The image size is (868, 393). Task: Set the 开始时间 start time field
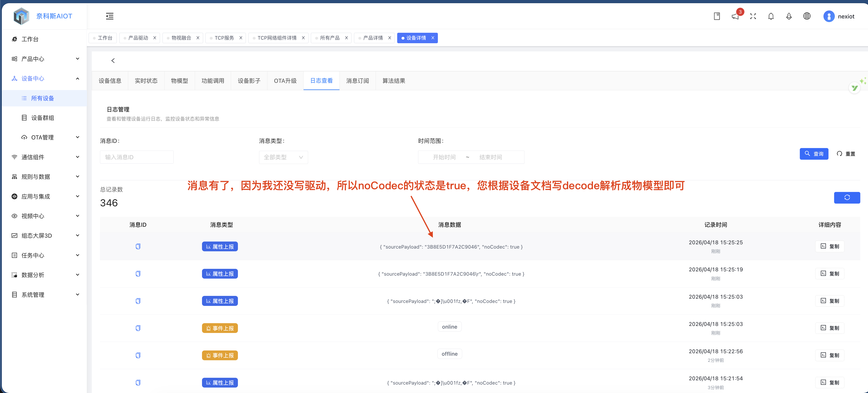point(444,157)
